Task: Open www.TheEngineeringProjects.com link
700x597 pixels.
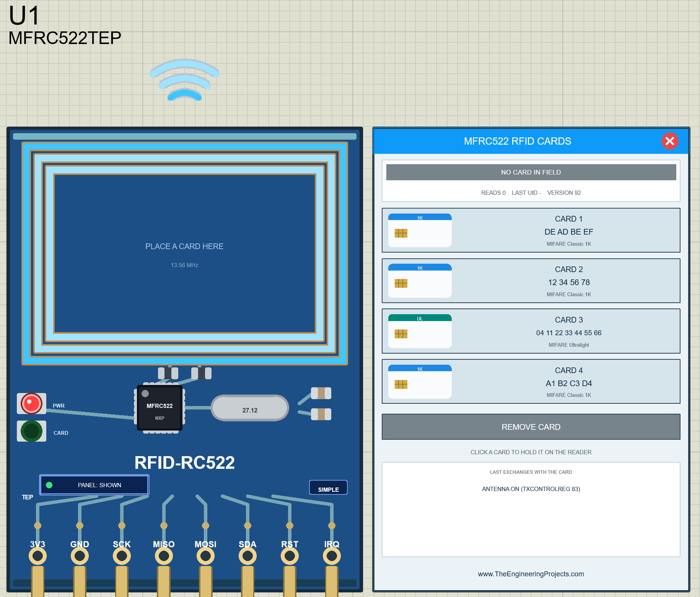Action: click(531, 574)
